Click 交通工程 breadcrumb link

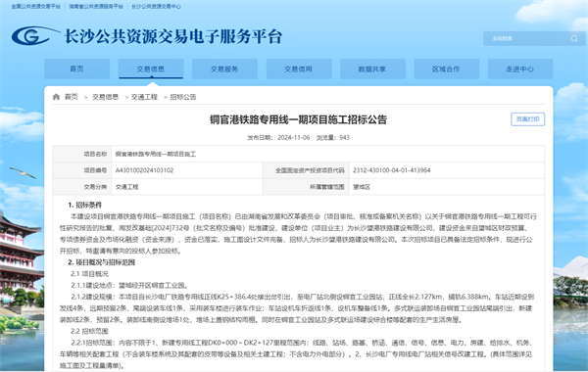tap(144, 97)
